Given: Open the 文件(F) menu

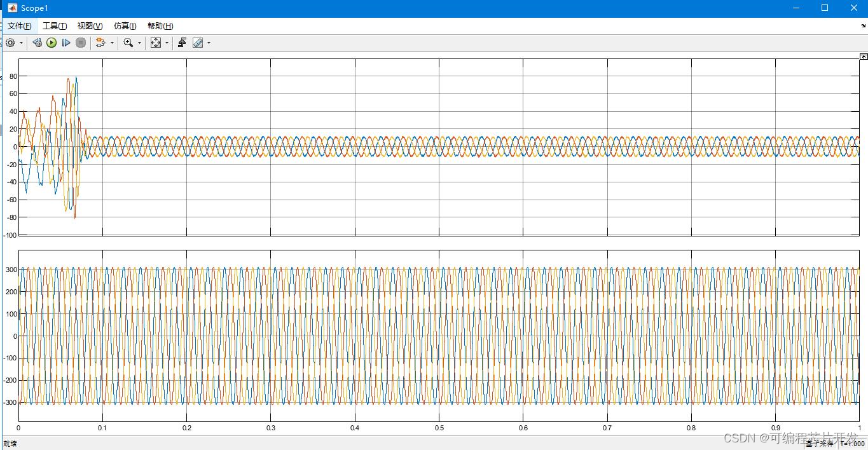Looking at the screenshot, I should pos(19,26).
